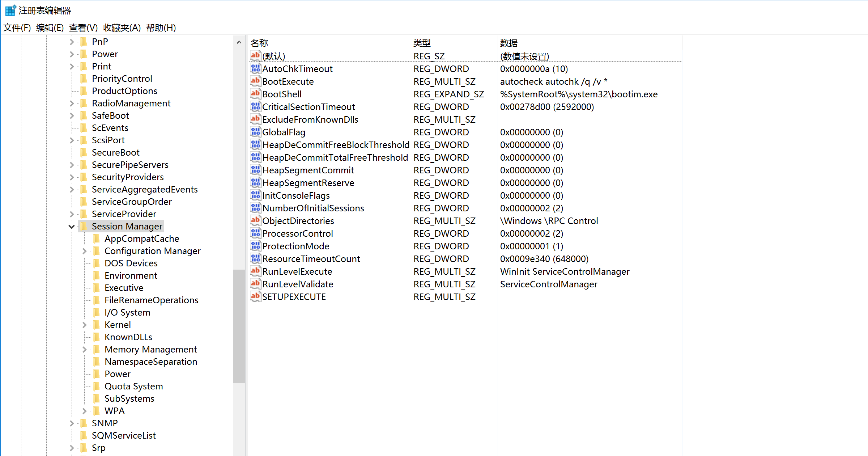
Task: Click the string icon beside BootExecute
Action: (255, 81)
